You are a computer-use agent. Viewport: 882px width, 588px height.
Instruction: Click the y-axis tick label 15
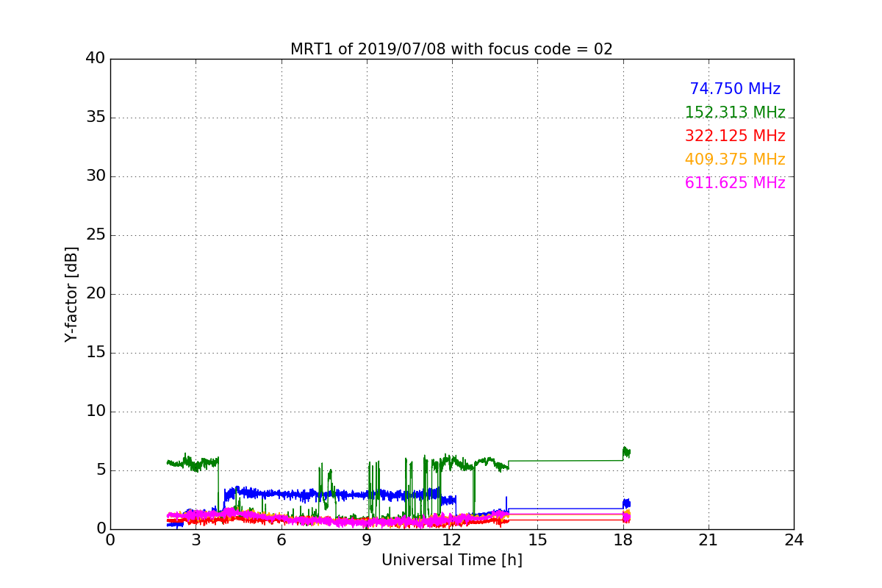tap(95, 353)
